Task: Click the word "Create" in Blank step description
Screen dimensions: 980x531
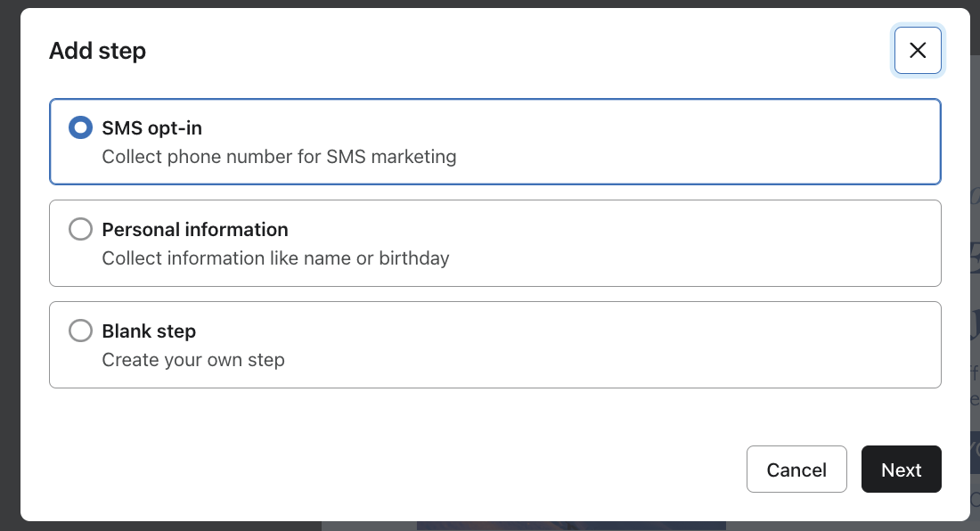Action: [x=129, y=361]
